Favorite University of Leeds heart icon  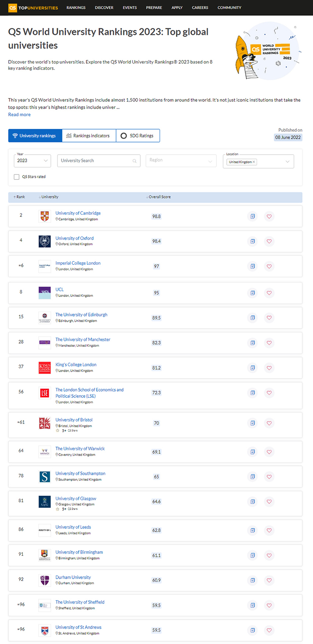(x=269, y=530)
